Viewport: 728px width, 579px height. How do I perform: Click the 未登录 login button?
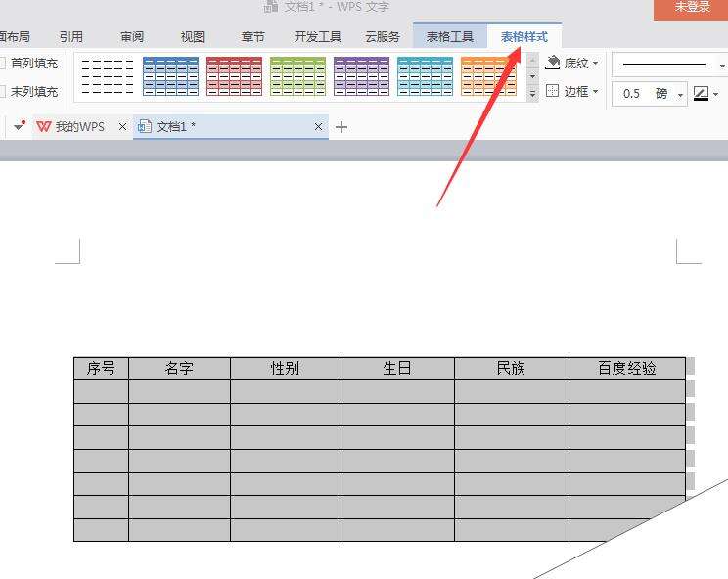[x=691, y=9]
